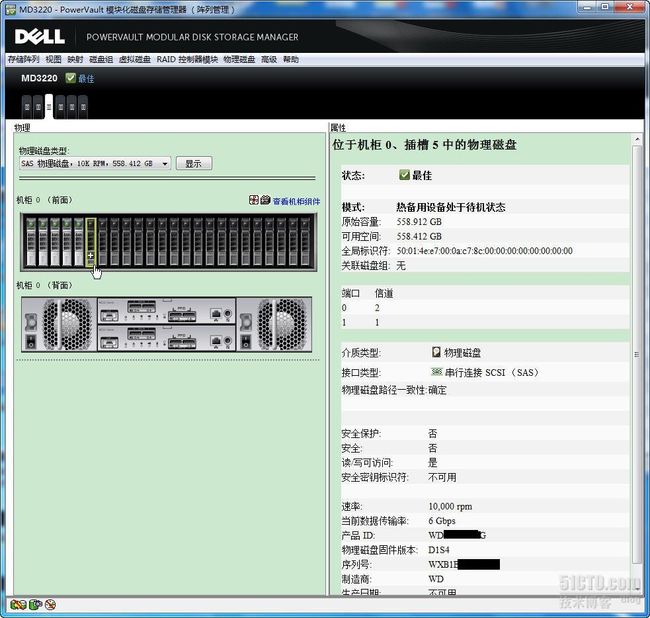Open the 物理磁盘类型 SAS dropdown
The image size is (650, 618).
click(95, 163)
